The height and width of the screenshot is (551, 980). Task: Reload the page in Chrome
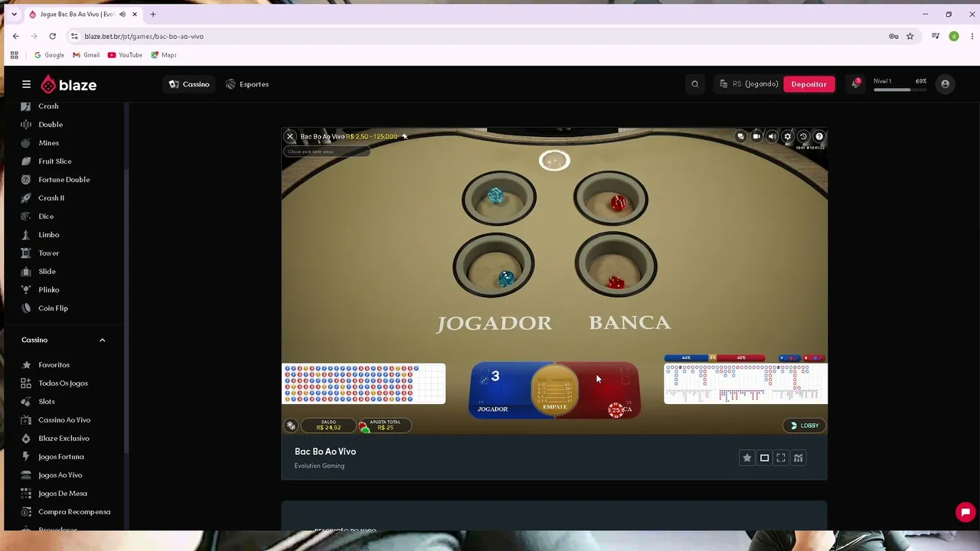[52, 36]
